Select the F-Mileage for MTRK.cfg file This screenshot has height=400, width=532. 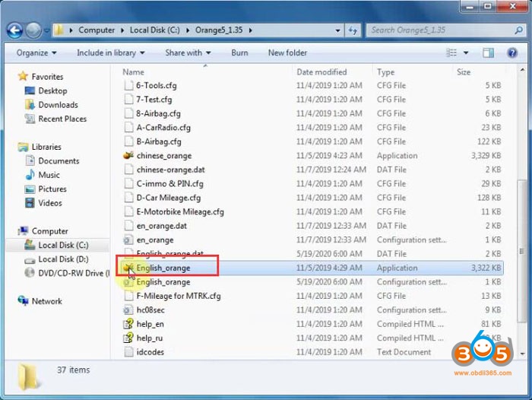point(179,296)
